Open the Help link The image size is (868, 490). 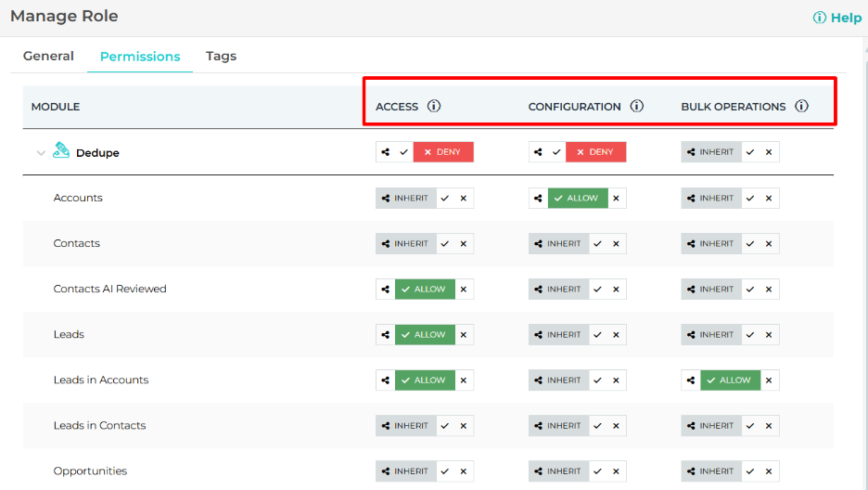(x=837, y=18)
